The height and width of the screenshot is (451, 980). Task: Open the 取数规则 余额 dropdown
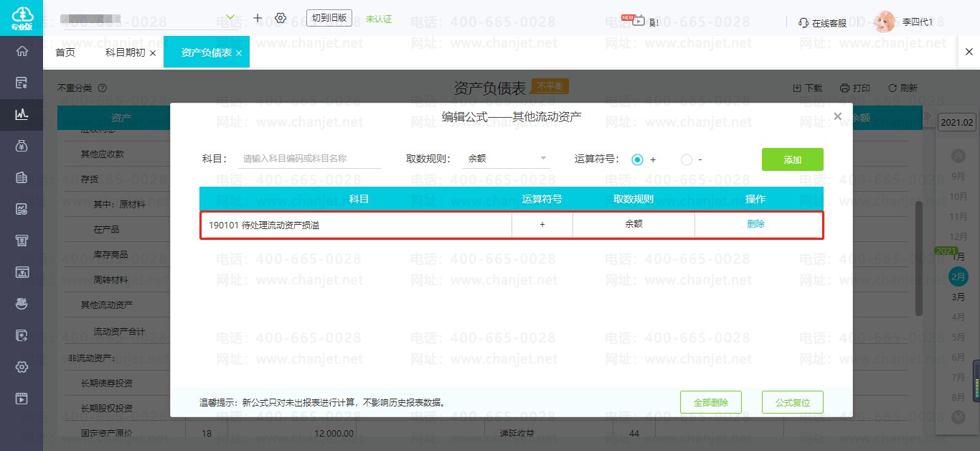click(507, 159)
